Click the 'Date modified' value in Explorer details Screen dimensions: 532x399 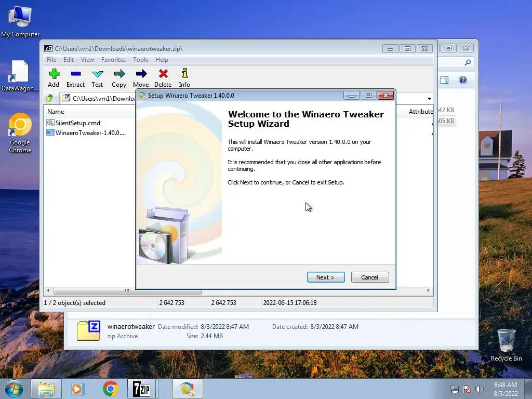tap(224, 327)
